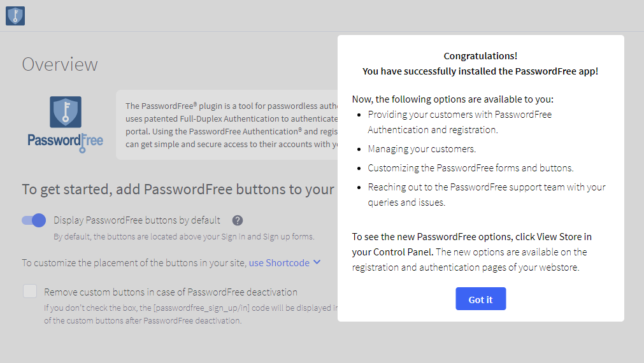This screenshot has height=363, width=644.
Task: Click the "To get started" section heading
Action: pyautogui.click(x=178, y=189)
